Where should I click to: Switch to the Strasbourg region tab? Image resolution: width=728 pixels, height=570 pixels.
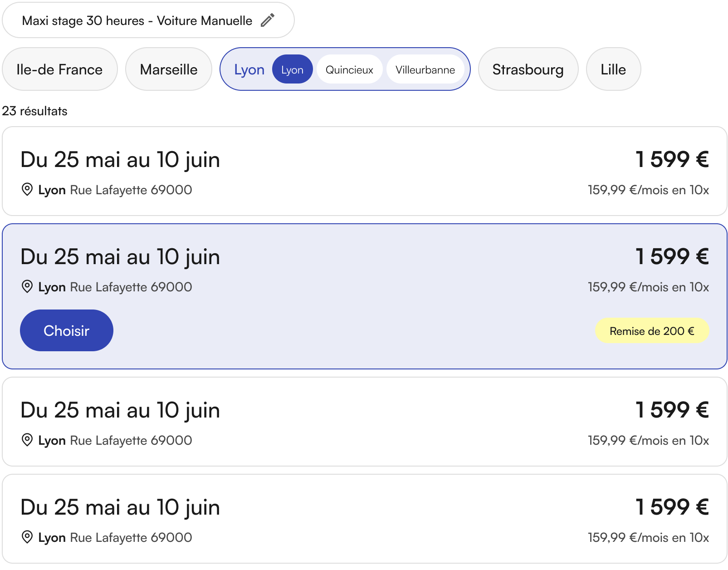(528, 69)
